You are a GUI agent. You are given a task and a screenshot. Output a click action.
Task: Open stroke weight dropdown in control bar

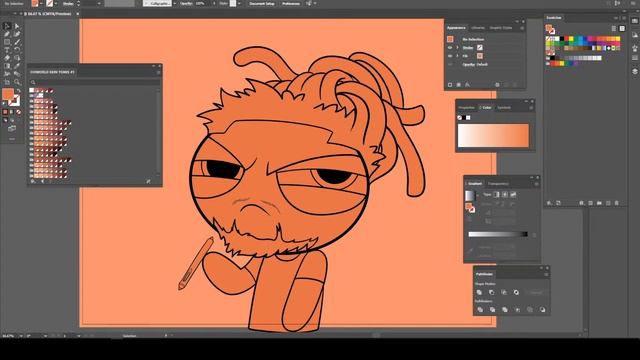pyautogui.click(x=99, y=3)
